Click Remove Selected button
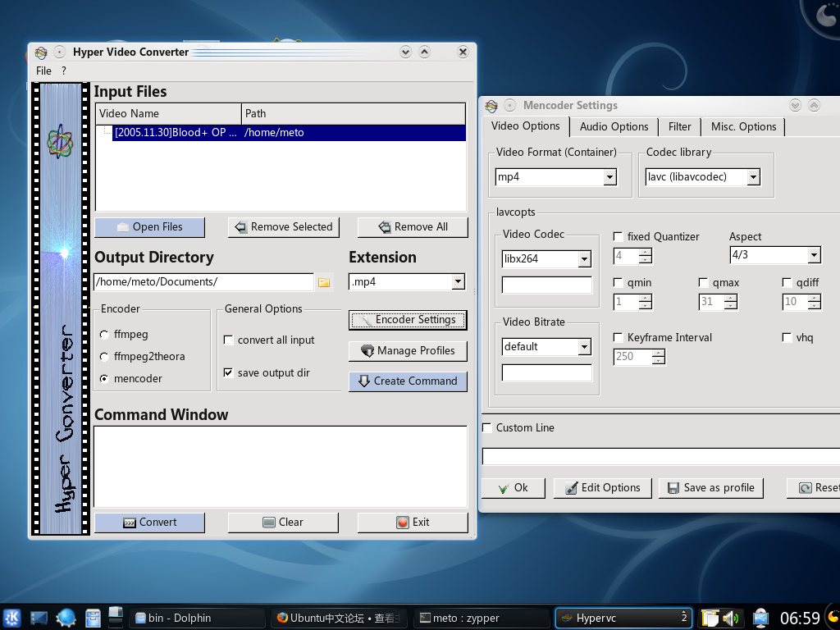The height and width of the screenshot is (630, 840). pyautogui.click(x=283, y=227)
